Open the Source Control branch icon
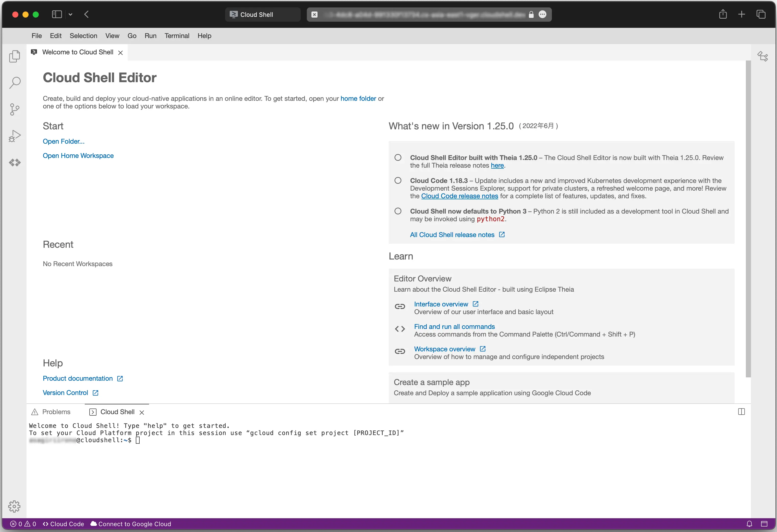The height and width of the screenshot is (532, 777). [14, 109]
